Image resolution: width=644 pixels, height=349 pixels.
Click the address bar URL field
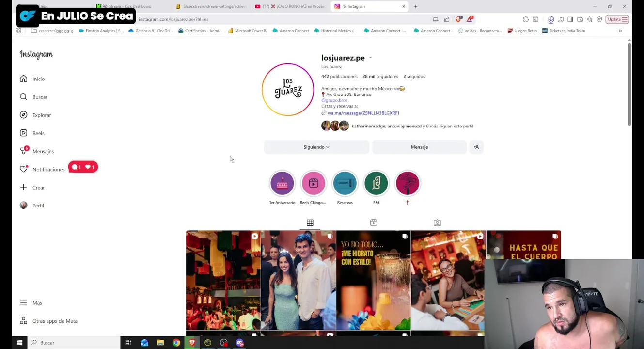pos(283,19)
